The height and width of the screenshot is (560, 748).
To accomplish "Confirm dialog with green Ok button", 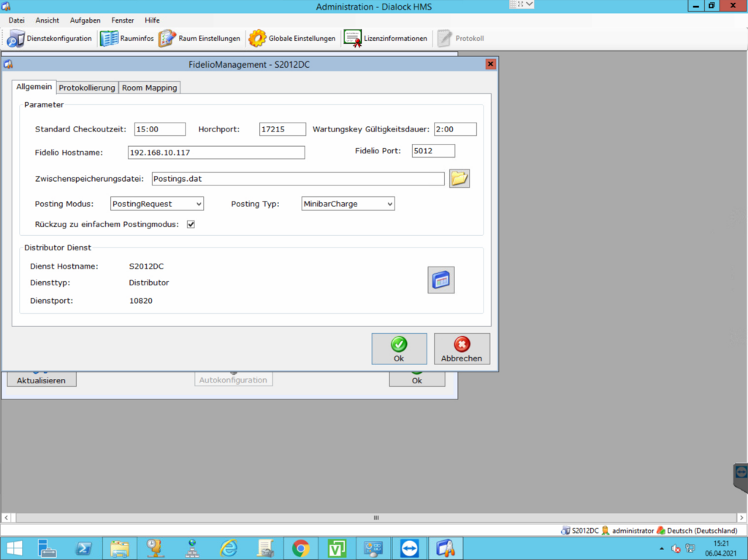I will pyautogui.click(x=399, y=349).
